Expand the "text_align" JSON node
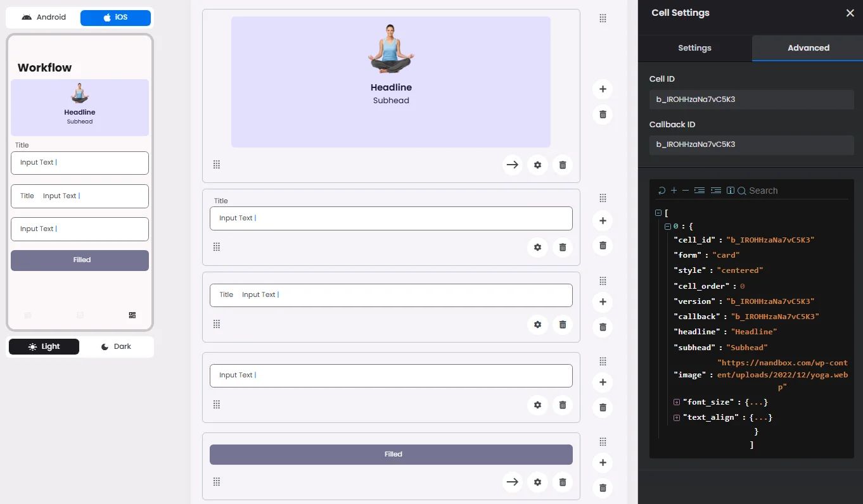 coord(677,417)
